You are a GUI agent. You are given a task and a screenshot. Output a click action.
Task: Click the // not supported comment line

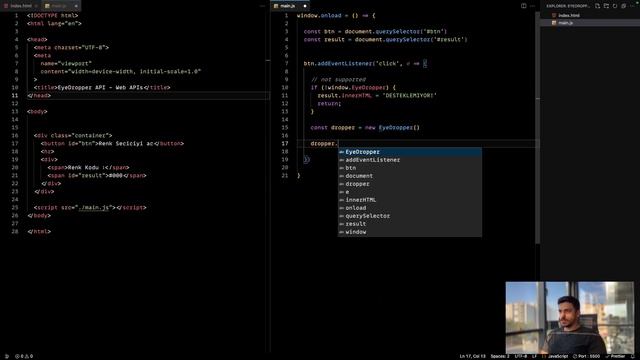click(338, 80)
